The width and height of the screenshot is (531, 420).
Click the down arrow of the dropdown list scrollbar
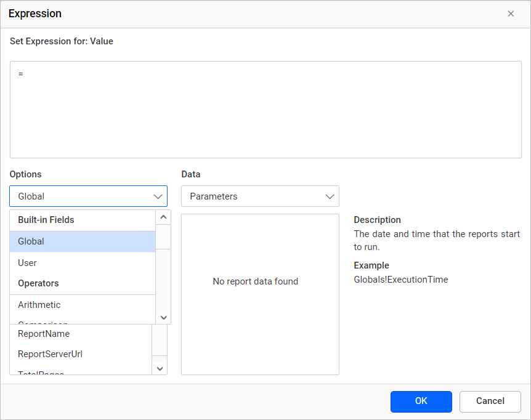point(164,317)
